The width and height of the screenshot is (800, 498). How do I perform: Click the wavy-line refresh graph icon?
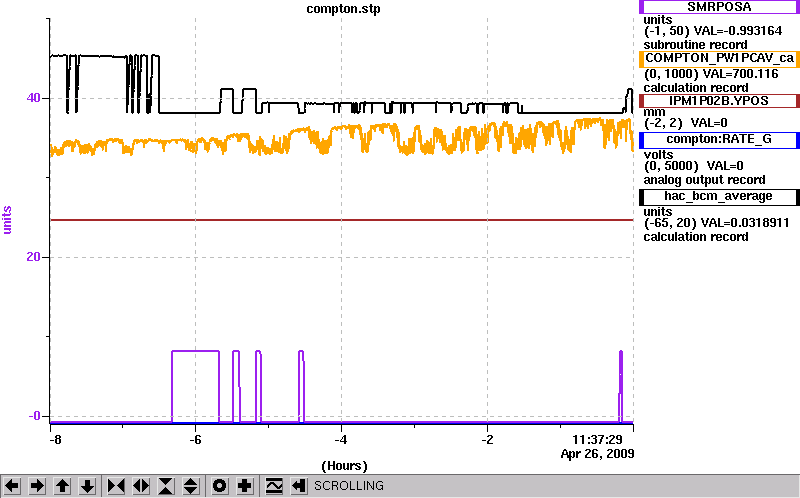click(x=274, y=486)
